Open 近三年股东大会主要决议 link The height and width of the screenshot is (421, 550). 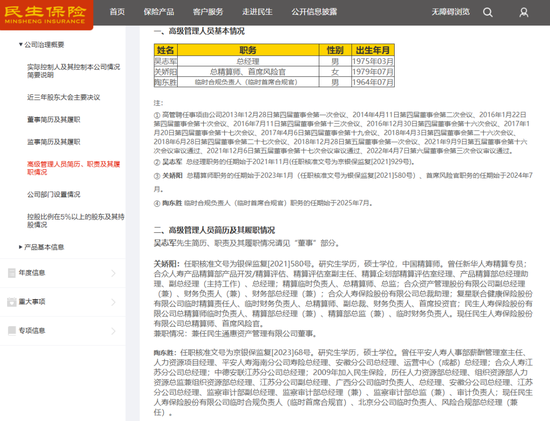point(63,97)
